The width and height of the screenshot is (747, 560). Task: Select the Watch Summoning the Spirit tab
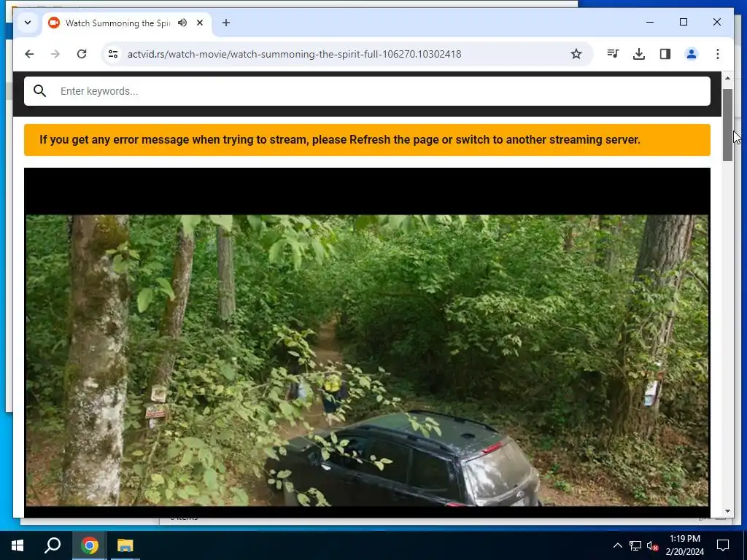(117, 23)
